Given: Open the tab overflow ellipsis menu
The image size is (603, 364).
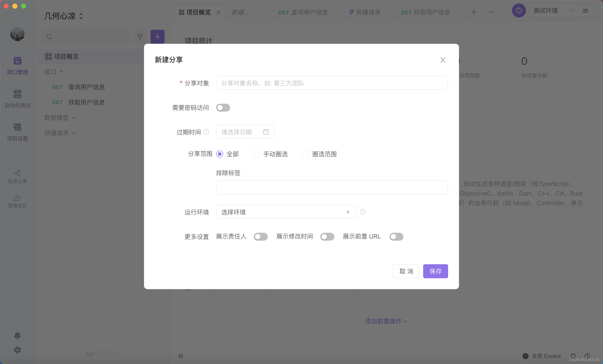Looking at the screenshot, I should click(491, 12).
